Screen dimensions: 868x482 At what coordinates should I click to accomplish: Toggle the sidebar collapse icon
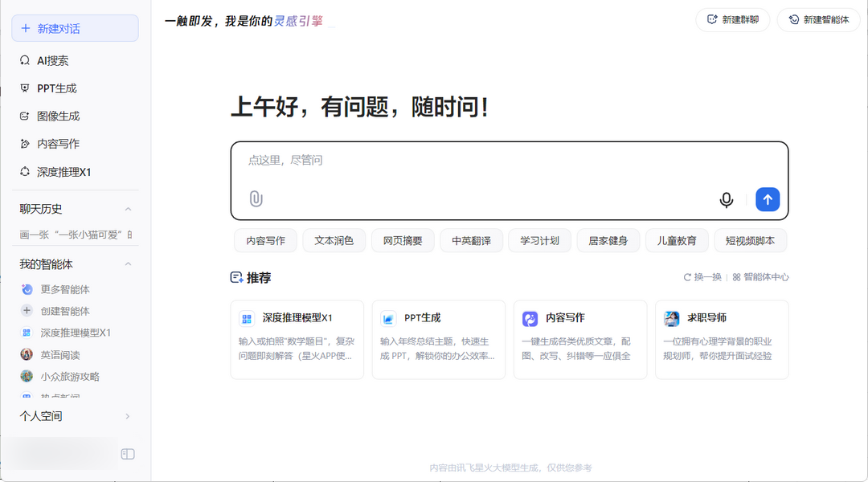tap(128, 454)
